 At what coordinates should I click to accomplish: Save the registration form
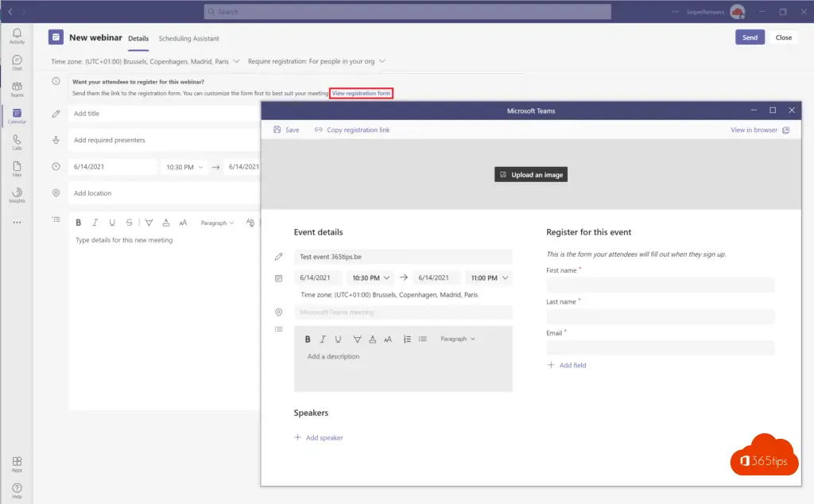[x=286, y=130]
